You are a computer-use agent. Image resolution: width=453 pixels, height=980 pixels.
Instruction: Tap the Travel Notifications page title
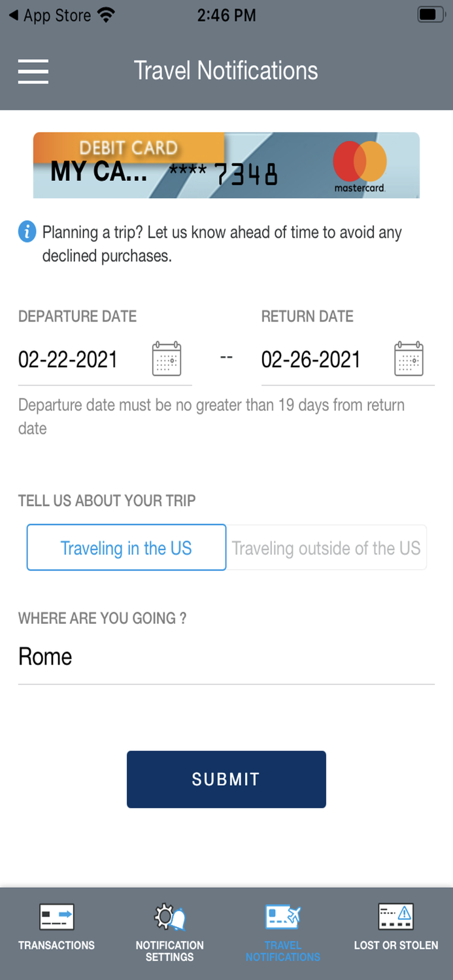click(x=226, y=71)
